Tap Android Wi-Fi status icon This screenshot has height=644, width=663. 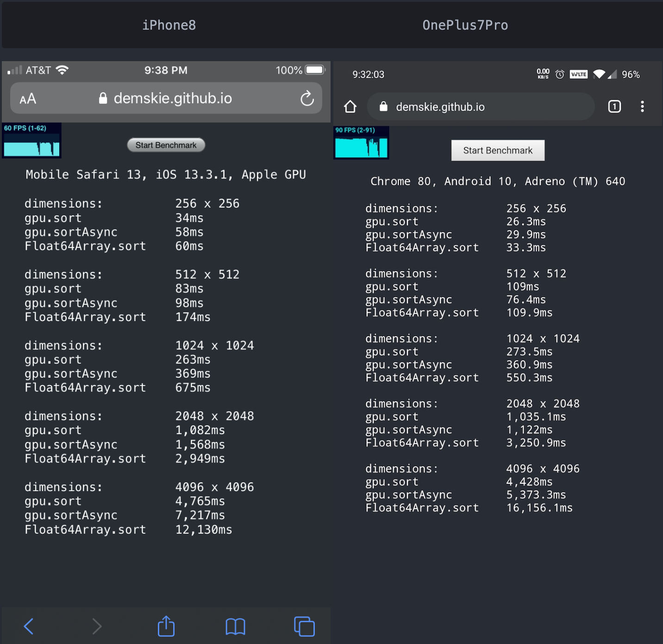tap(599, 74)
